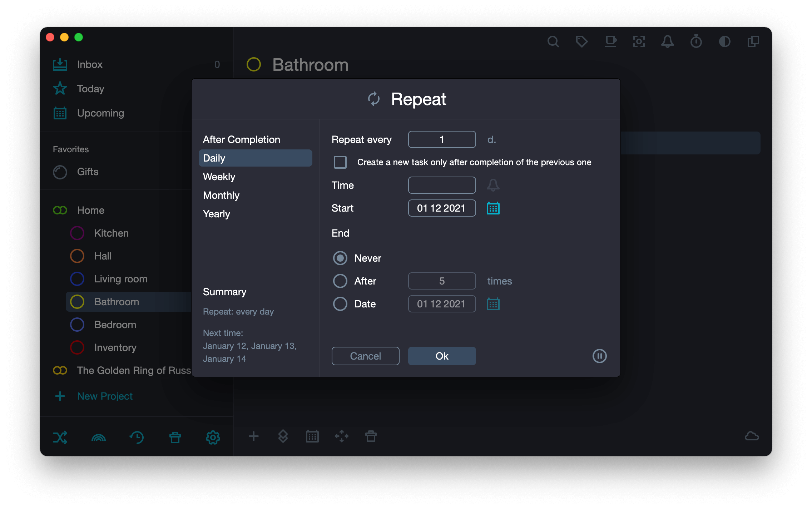Click the stacked diamonds icon in task toolbar

coord(283,436)
